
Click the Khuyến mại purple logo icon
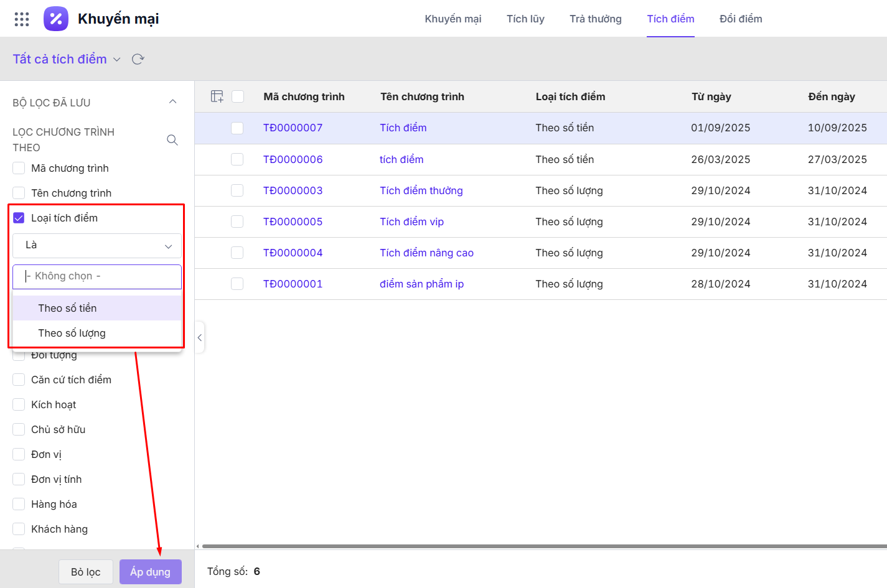[x=56, y=19]
